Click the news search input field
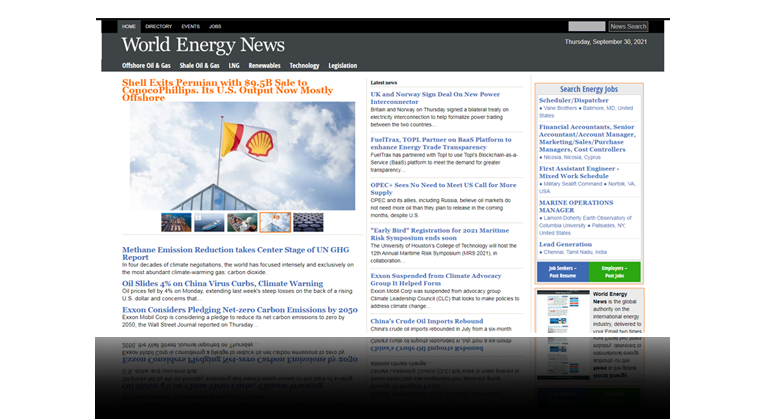 click(587, 26)
